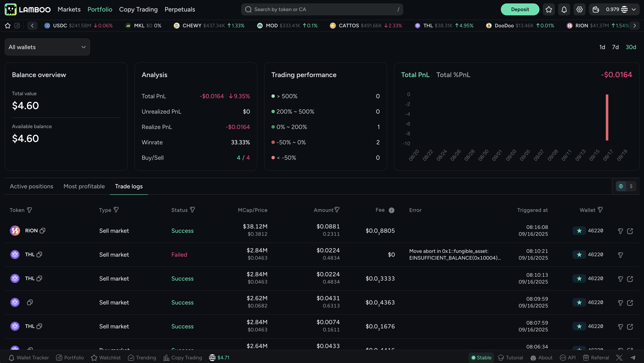Open the Wallet Tracker footer link
This screenshot has height=363, width=644.
coord(29,358)
